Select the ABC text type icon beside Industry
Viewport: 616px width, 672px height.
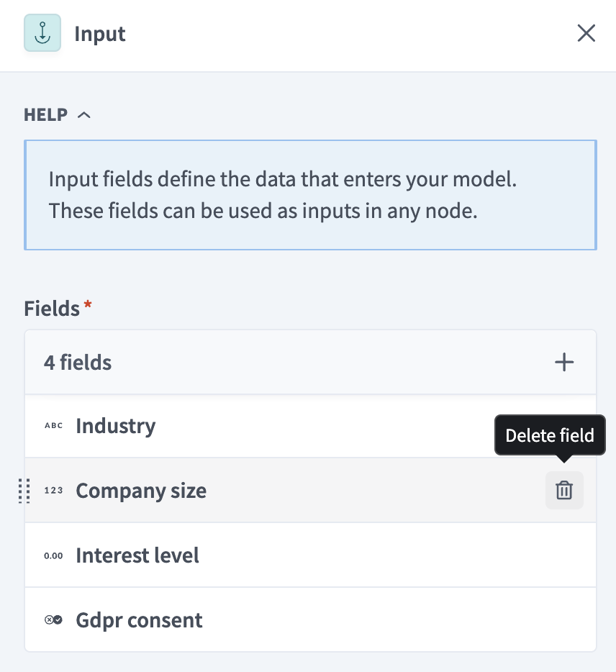click(x=53, y=426)
